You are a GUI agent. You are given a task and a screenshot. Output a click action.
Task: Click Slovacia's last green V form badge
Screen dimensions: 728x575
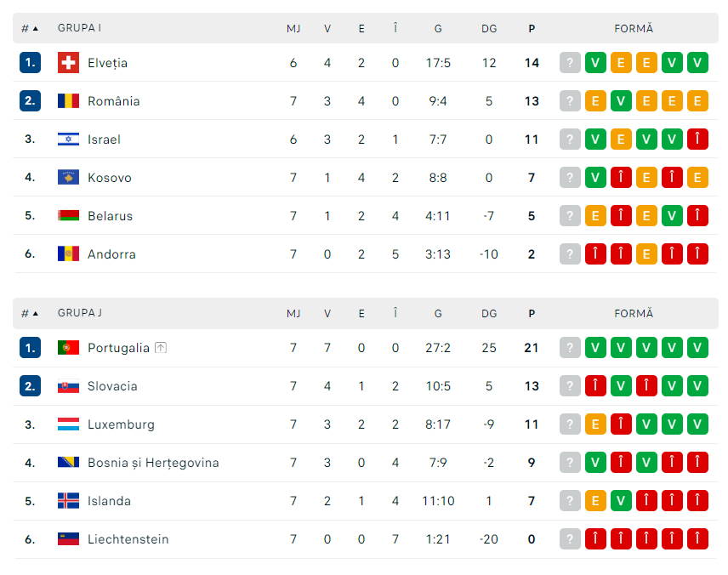[697, 385]
